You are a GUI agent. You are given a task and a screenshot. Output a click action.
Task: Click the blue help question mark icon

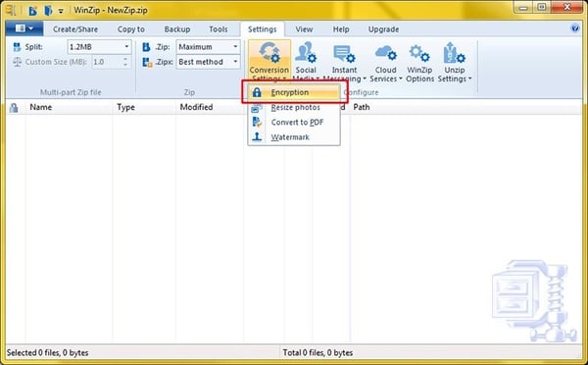[574, 28]
